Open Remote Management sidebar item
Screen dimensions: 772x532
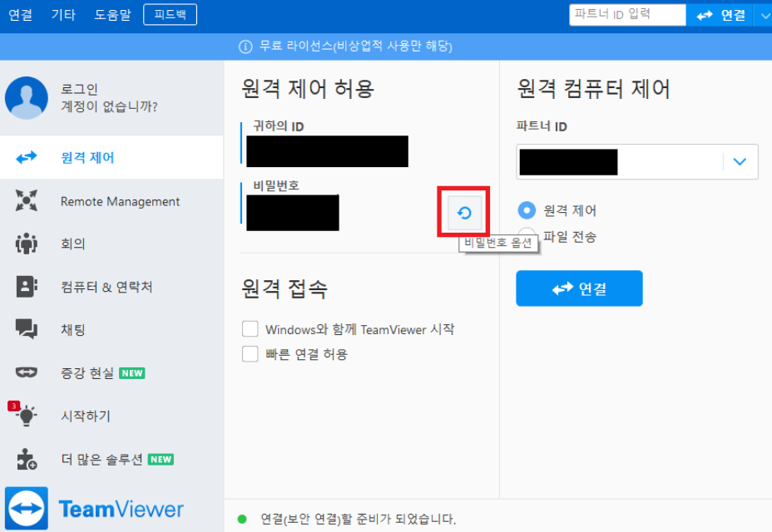tap(111, 201)
